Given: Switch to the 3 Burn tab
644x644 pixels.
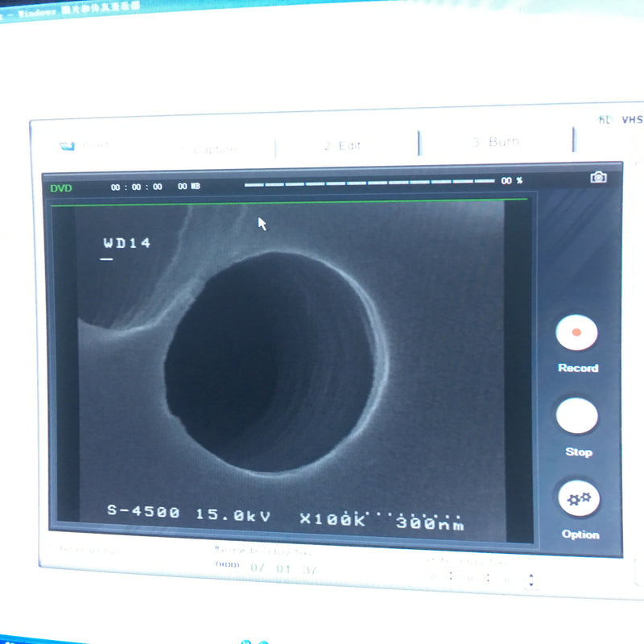Looking at the screenshot, I should pos(496,142).
